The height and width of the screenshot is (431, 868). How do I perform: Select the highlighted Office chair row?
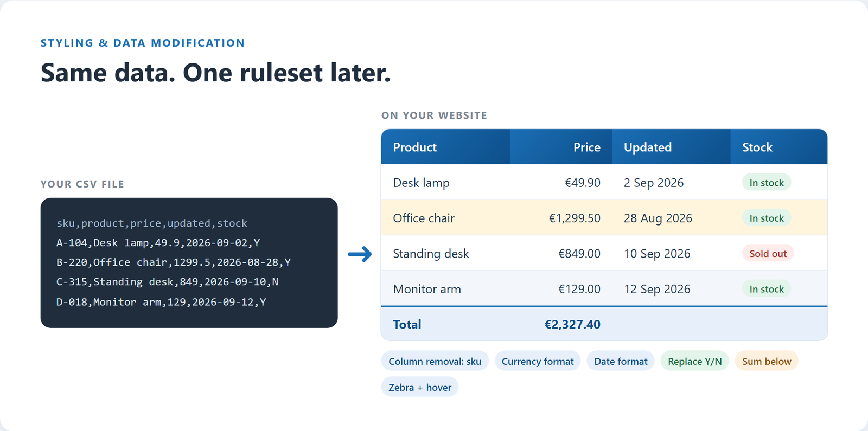coord(604,218)
